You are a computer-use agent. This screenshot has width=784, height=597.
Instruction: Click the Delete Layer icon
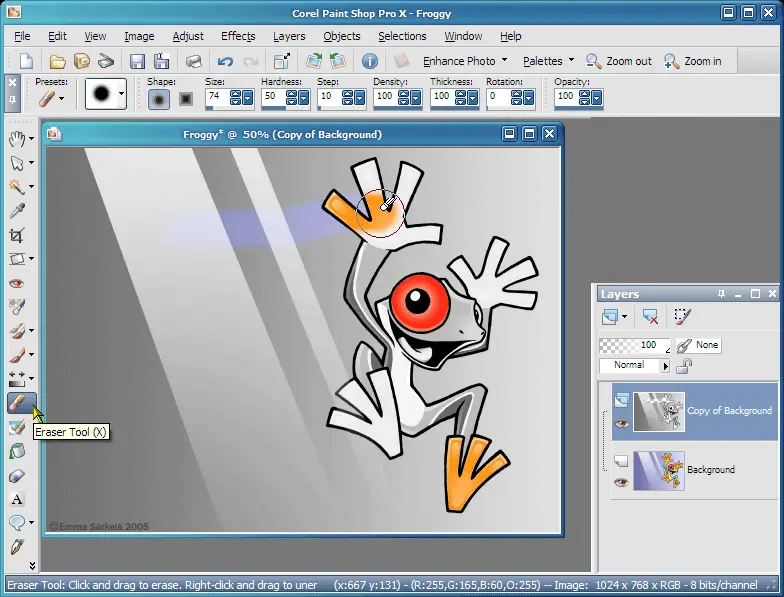click(x=650, y=316)
